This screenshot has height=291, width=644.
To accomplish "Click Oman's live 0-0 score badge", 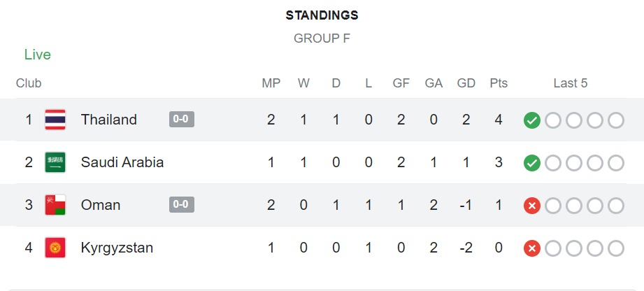I will pyautogui.click(x=182, y=204).
